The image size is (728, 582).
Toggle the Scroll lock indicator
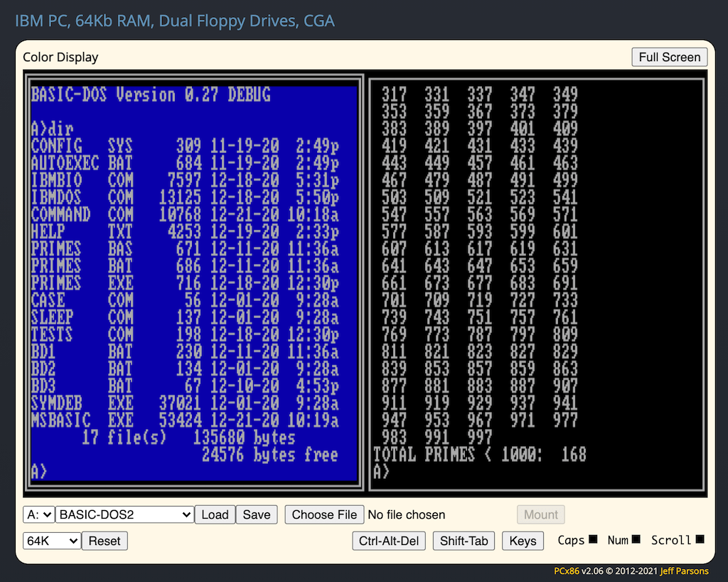[x=700, y=539]
